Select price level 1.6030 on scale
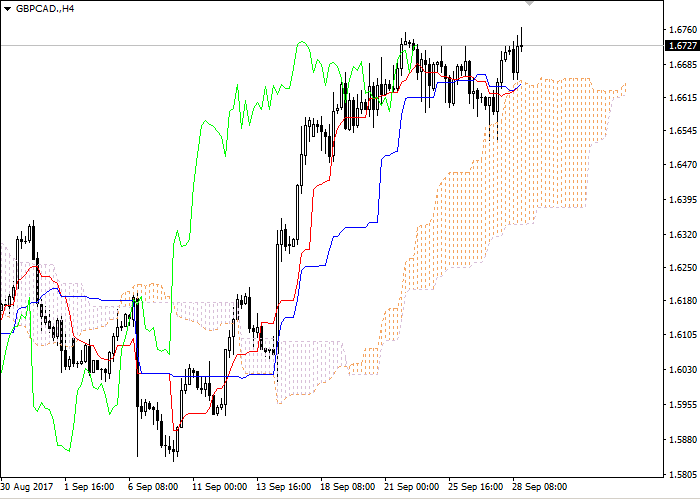Image resolution: width=700 pixels, height=500 pixels. click(683, 370)
